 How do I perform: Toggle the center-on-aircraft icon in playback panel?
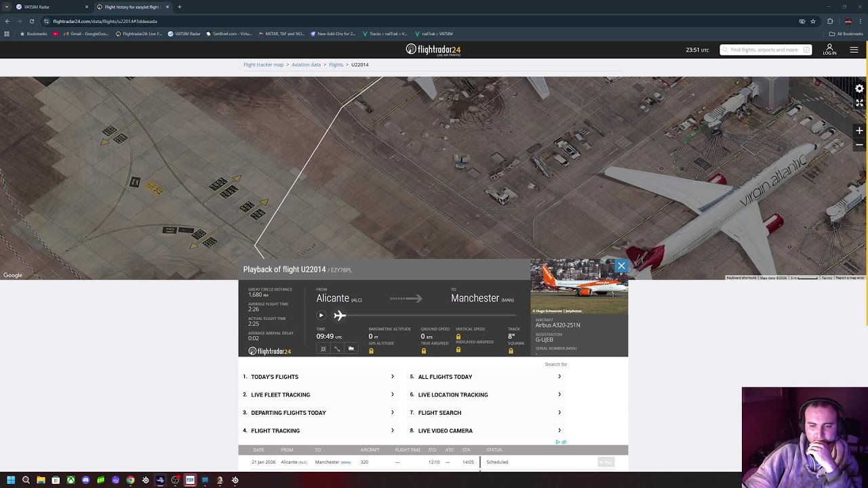tap(323, 348)
